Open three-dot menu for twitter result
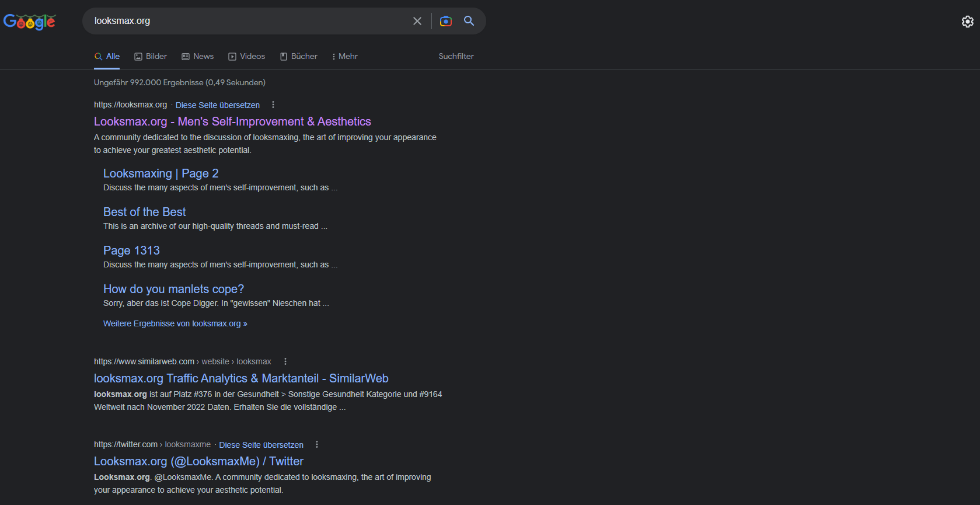The height and width of the screenshot is (505, 980). click(317, 444)
